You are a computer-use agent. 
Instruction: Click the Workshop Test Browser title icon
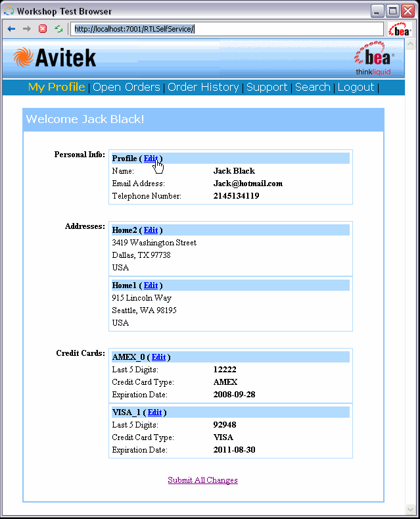click(x=9, y=11)
